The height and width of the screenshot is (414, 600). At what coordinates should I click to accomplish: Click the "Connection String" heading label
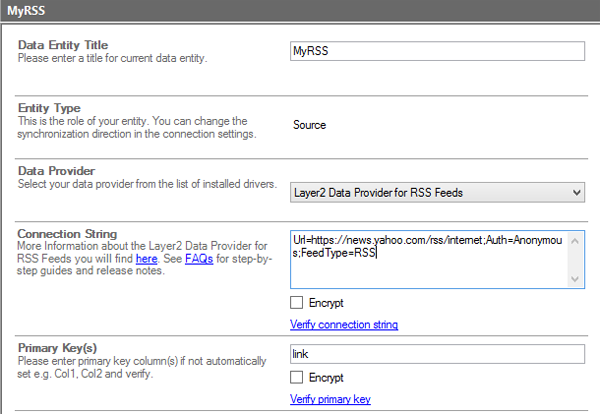(x=67, y=234)
